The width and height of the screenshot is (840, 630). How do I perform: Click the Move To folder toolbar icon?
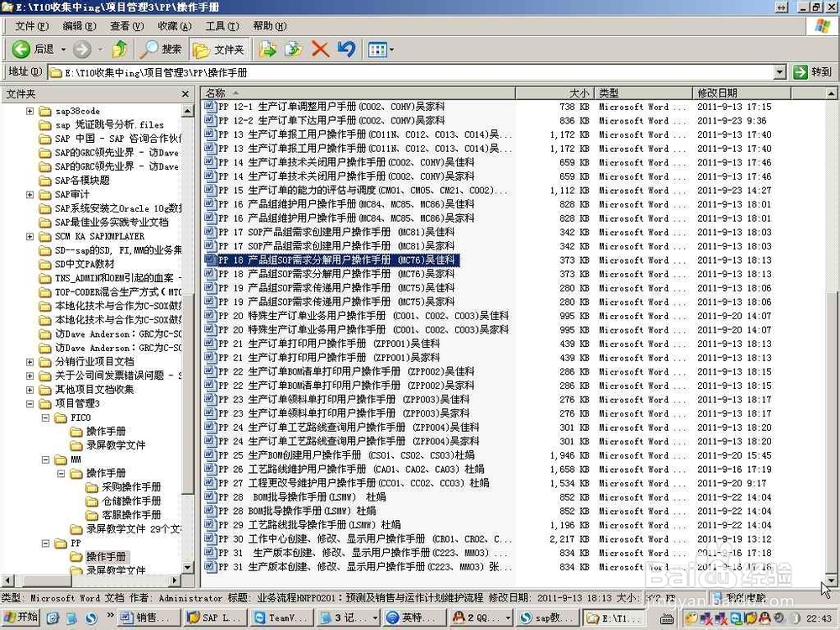coord(267,50)
